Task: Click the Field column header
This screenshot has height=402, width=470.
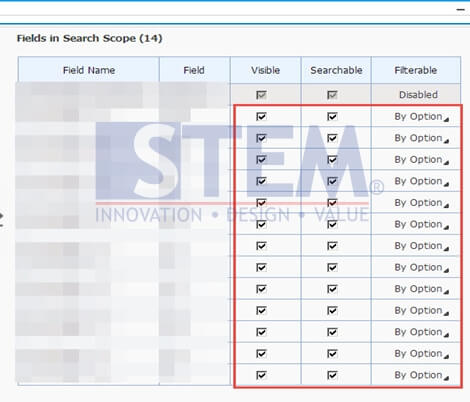Action: (x=194, y=70)
